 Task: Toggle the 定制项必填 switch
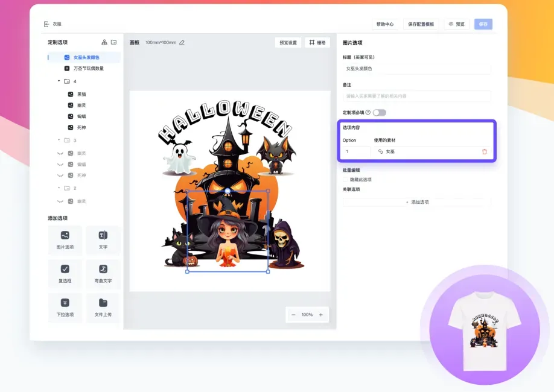(380, 112)
